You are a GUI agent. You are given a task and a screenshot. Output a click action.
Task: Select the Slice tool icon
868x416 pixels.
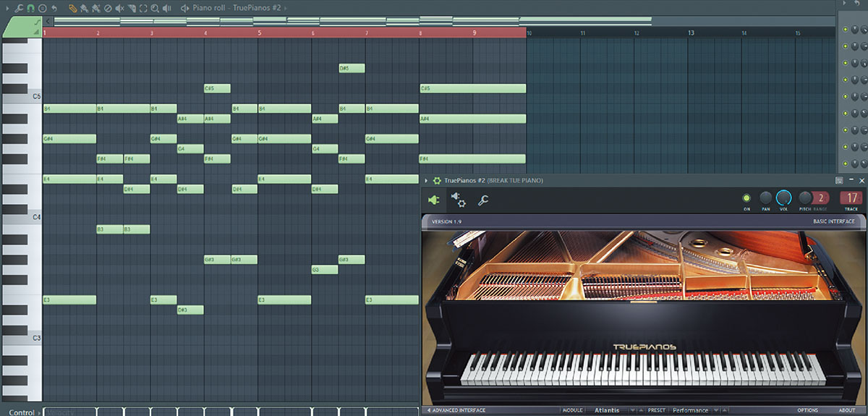click(x=132, y=9)
